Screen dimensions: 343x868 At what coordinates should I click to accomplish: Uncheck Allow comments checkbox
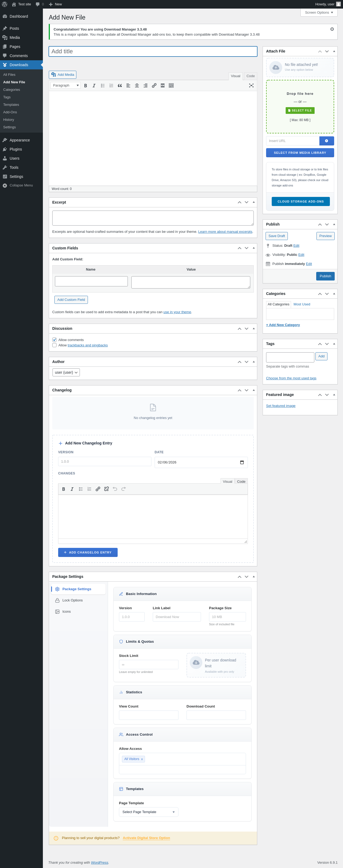click(54, 340)
